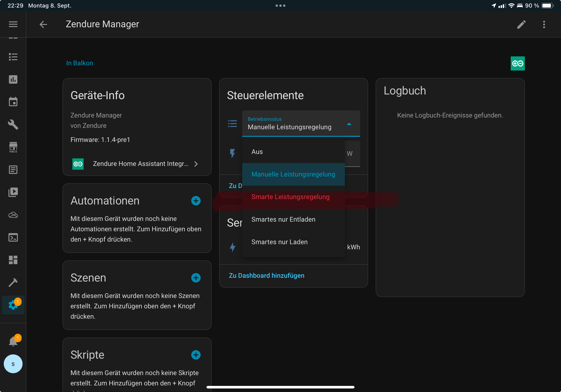Open Developer tools hammer icon

click(x=13, y=282)
